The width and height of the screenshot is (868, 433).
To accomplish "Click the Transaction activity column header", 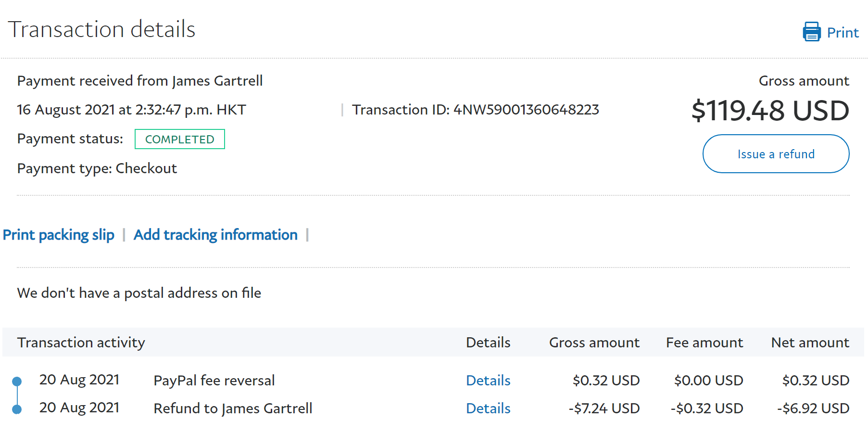I will 81,343.
